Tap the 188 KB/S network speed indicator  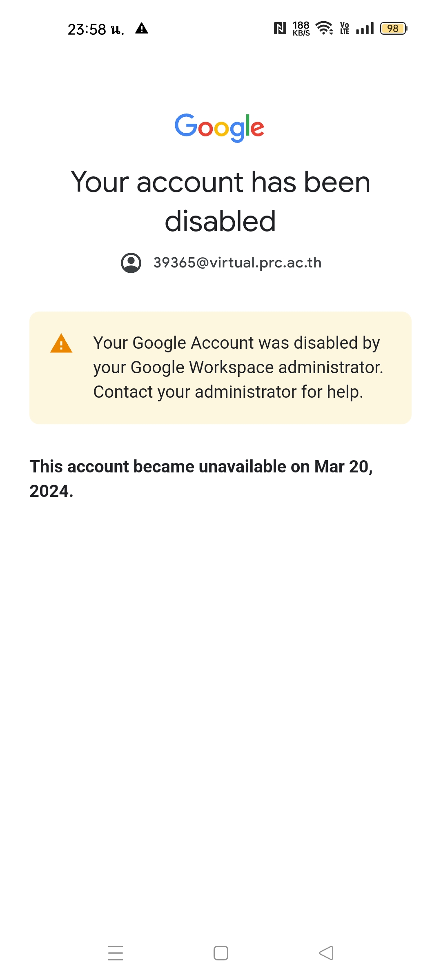(x=301, y=29)
